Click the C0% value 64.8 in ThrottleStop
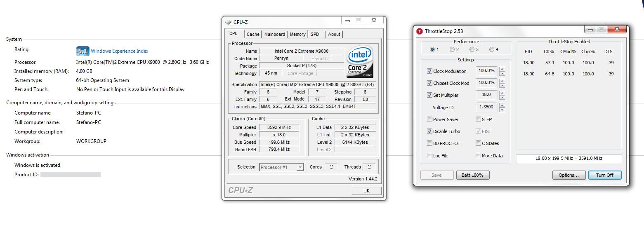The height and width of the screenshot is (241, 644). [x=549, y=74]
